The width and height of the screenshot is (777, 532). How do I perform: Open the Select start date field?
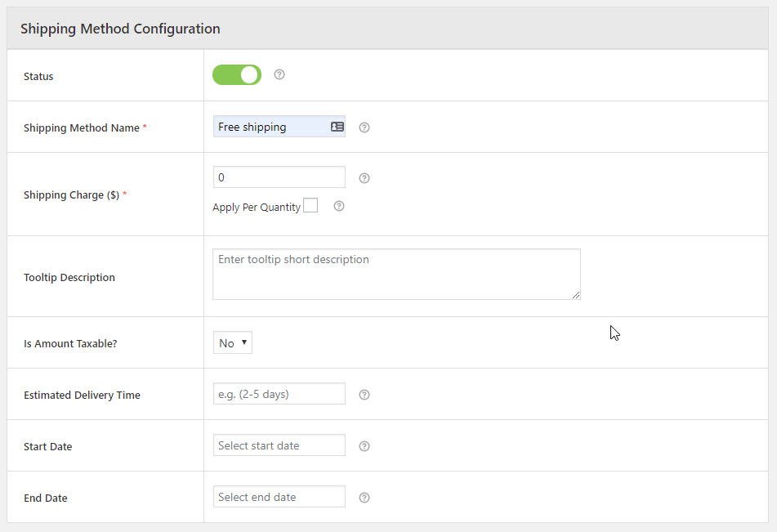click(x=279, y=445)
